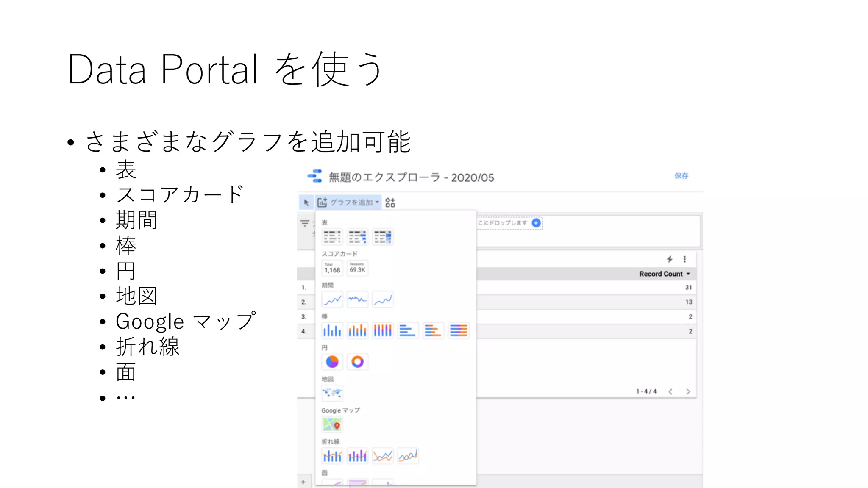This screenshot has height=488, width=868.
Task: Insert the stacked column chart icon
Action: click(357, 330)
